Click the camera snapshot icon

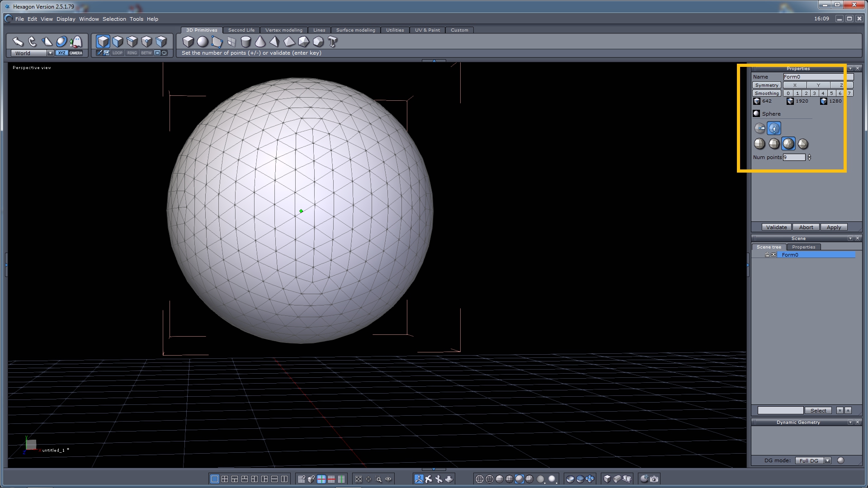(654, 479)
